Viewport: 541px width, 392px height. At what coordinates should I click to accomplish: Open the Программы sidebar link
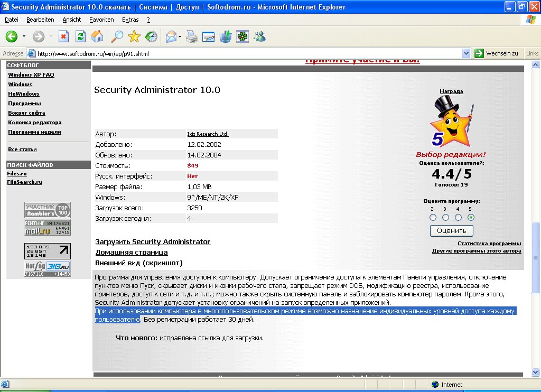click(24, 103)
